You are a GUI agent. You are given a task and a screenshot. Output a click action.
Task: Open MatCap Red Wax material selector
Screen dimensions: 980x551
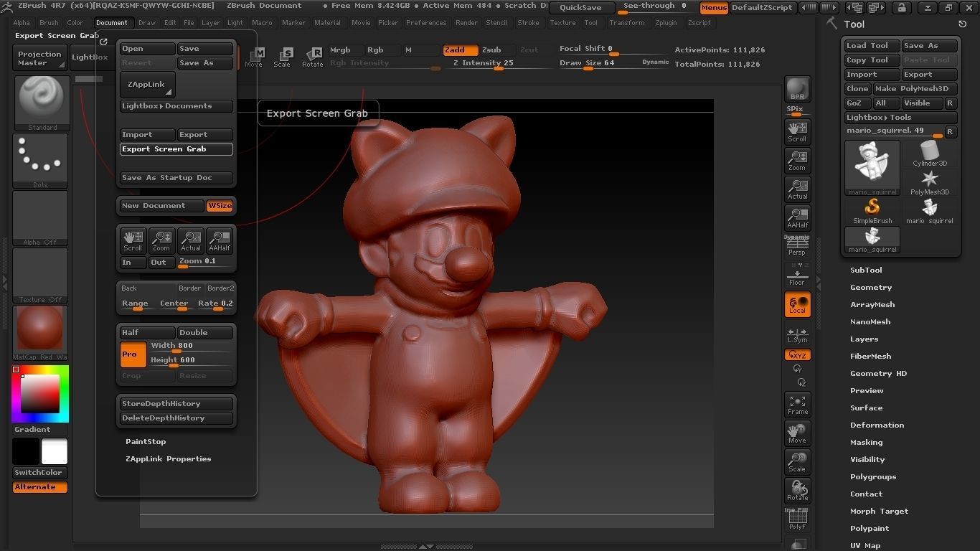41,333
